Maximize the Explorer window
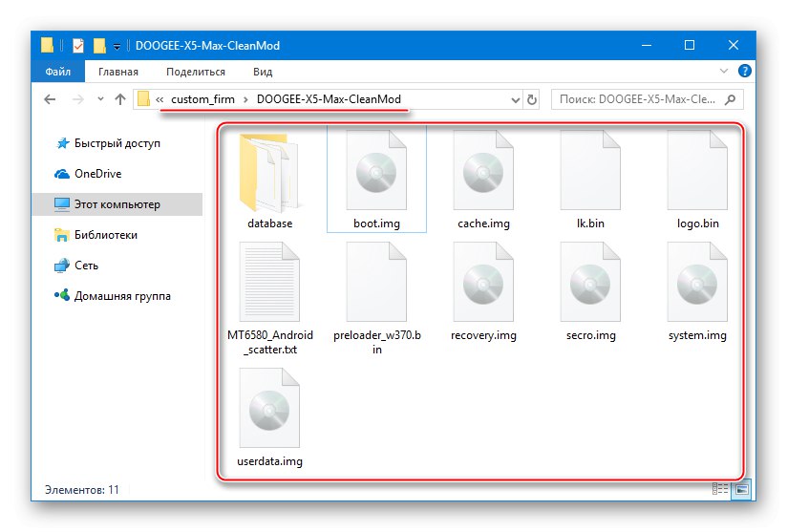 [690, 45]
